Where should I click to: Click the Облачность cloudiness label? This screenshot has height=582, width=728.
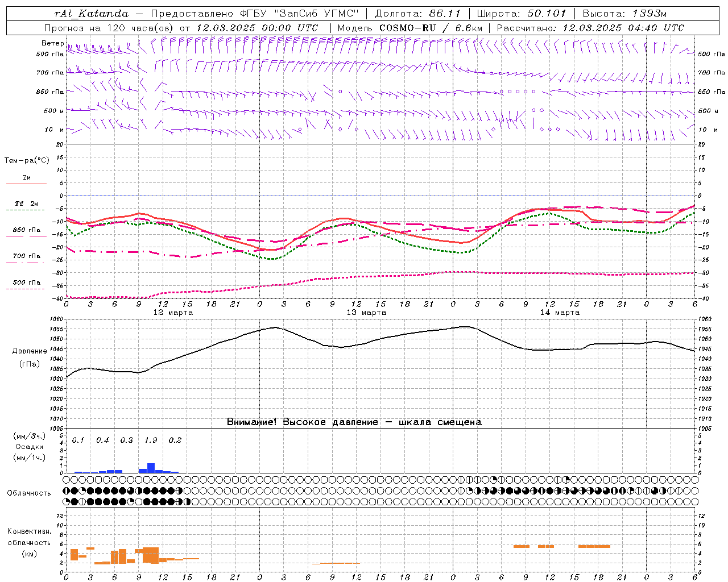click(x=29, y=493)
